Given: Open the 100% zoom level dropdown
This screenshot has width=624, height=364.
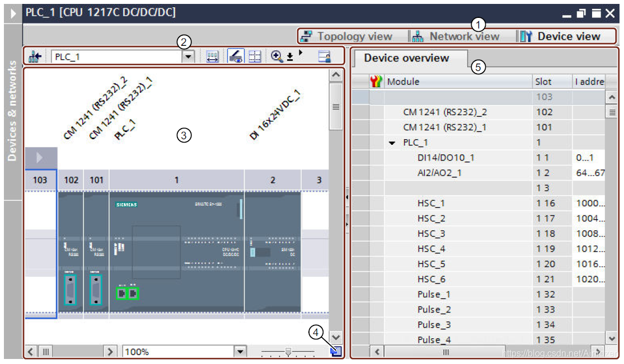Looking at the screenshot, I should tap(240, 352).
